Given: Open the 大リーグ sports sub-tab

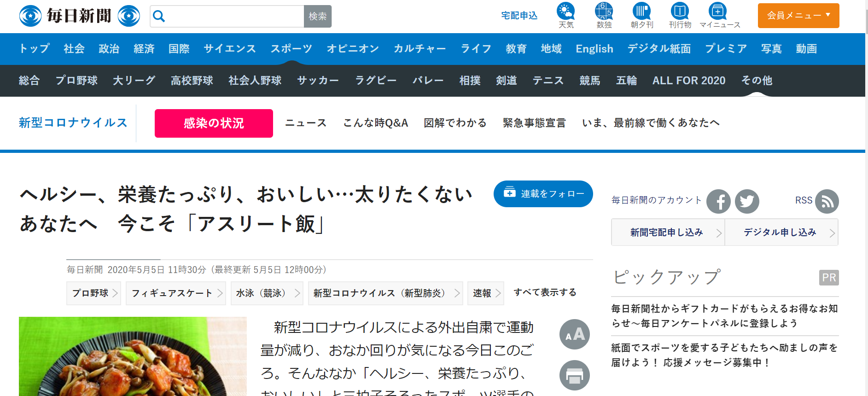Looking at the screenshot, I should coord(134,81).
